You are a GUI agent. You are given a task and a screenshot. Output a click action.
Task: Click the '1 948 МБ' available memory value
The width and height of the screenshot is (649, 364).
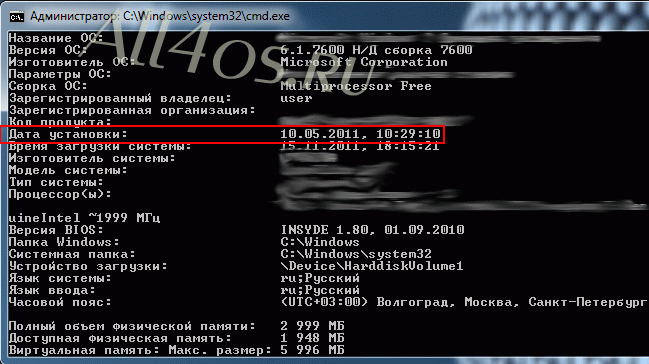[x=312, y=338]
